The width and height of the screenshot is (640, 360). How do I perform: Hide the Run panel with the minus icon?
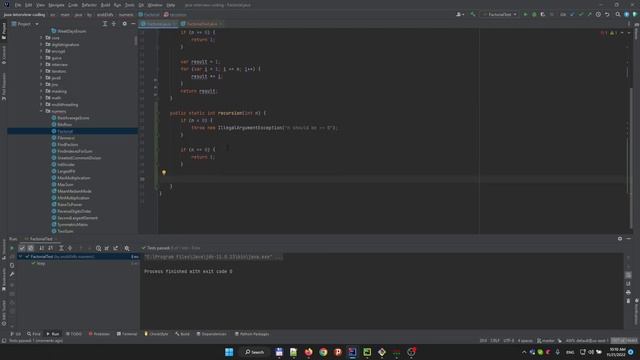pos(629,239)
